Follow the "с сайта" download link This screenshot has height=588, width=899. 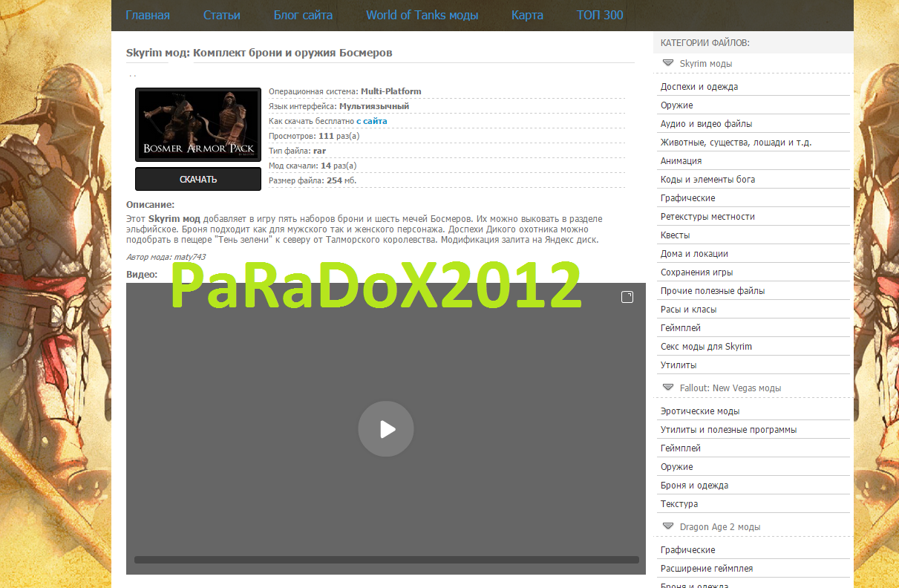(371, 121)
